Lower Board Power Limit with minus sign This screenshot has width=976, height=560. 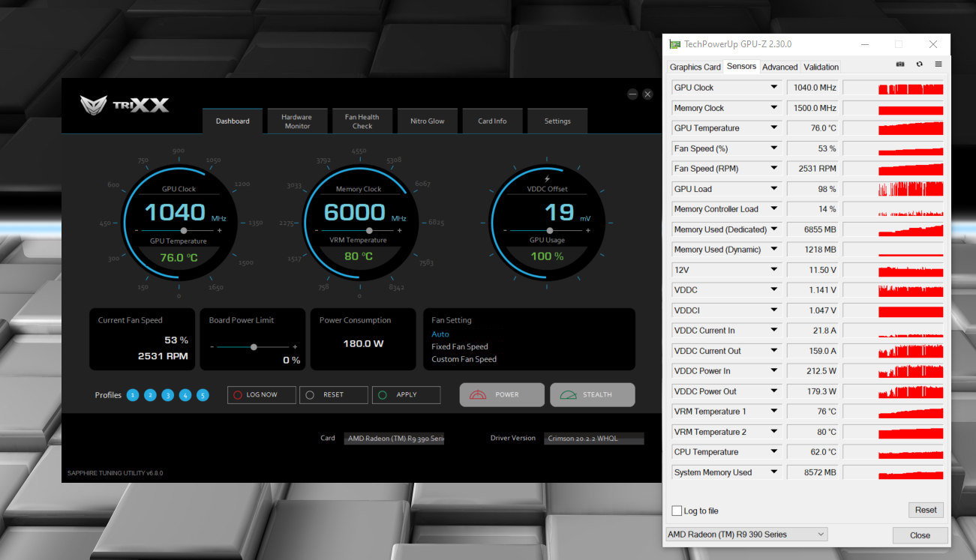click(x=212, y=347)
